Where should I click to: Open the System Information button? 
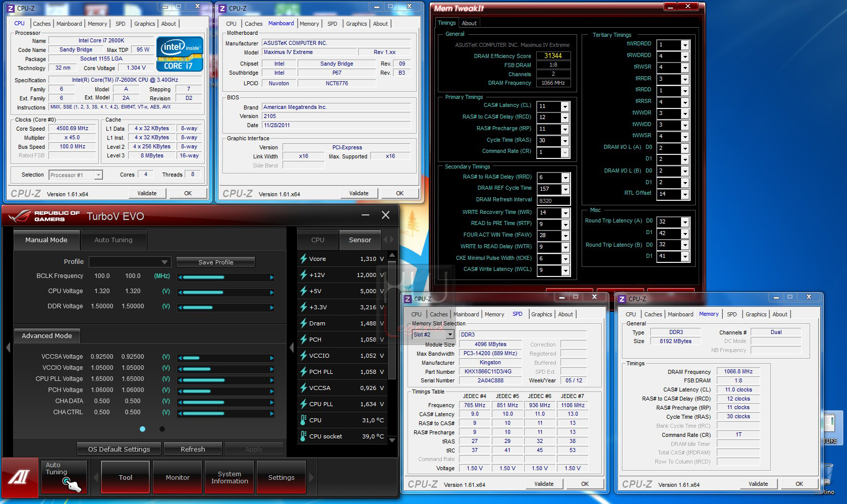(230, 477)
